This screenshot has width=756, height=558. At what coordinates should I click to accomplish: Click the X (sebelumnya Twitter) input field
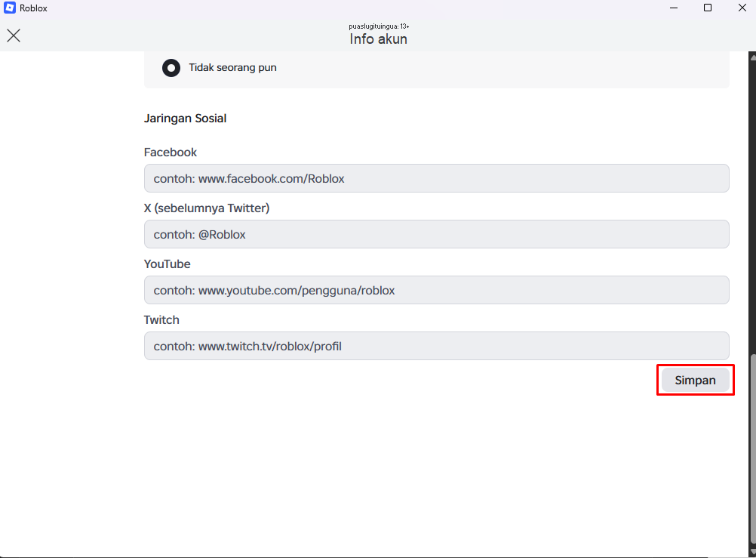(x=436, y=235)
